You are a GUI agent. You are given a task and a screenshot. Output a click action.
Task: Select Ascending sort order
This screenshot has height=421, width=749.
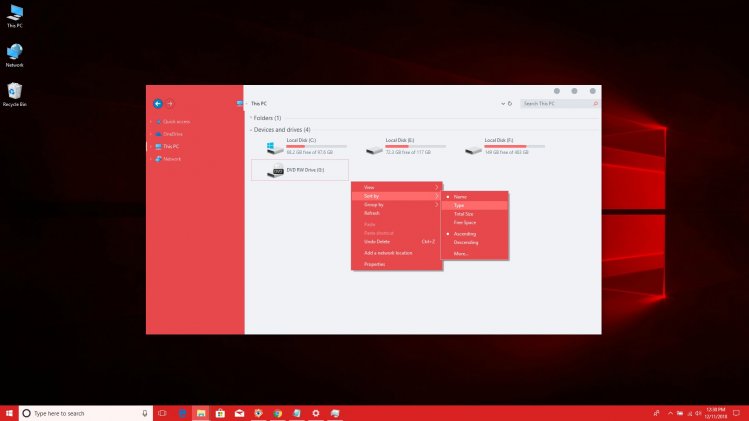pos(465,233)
